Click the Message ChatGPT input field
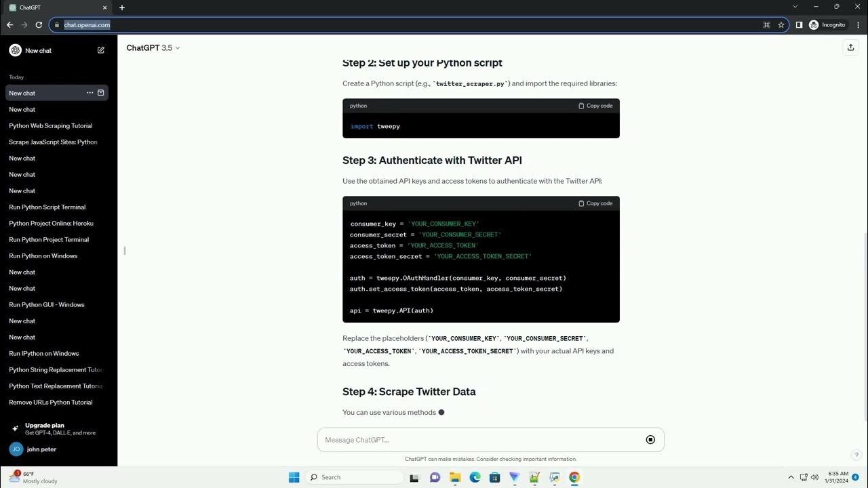 pos(491,440)
